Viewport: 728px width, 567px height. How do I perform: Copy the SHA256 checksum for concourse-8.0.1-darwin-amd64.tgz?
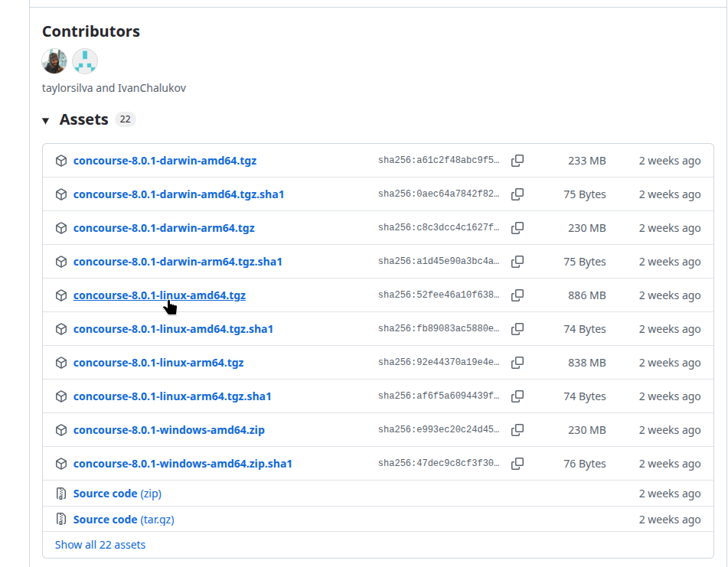click(517, 161)
